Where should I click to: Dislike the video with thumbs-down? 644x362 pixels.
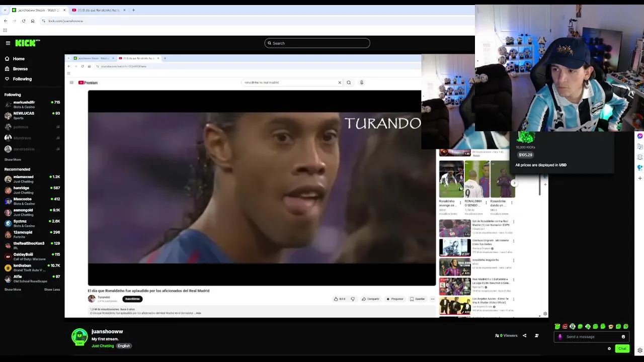click(x=353, y=299)
